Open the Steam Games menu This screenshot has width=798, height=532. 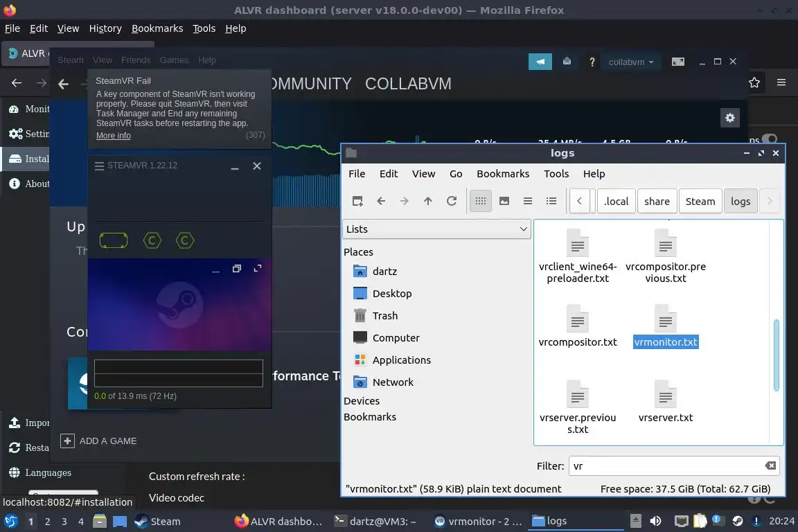[174, 60]
